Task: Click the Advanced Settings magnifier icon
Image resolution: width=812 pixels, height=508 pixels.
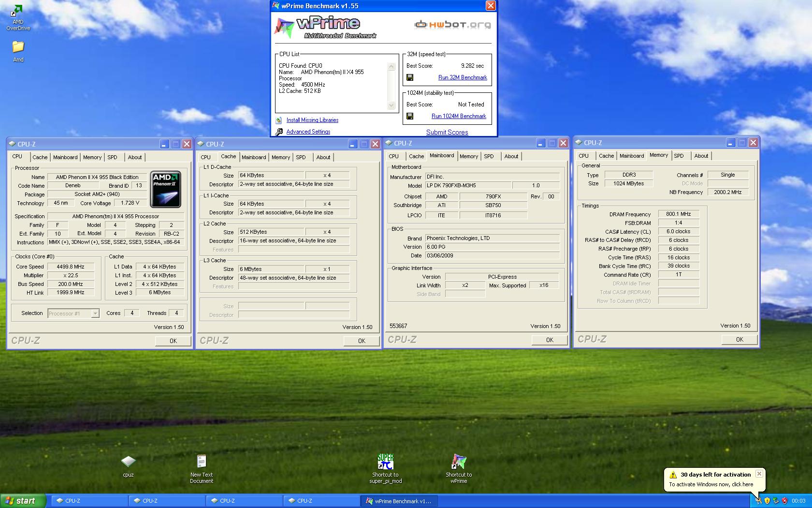Action: (279, 132)
